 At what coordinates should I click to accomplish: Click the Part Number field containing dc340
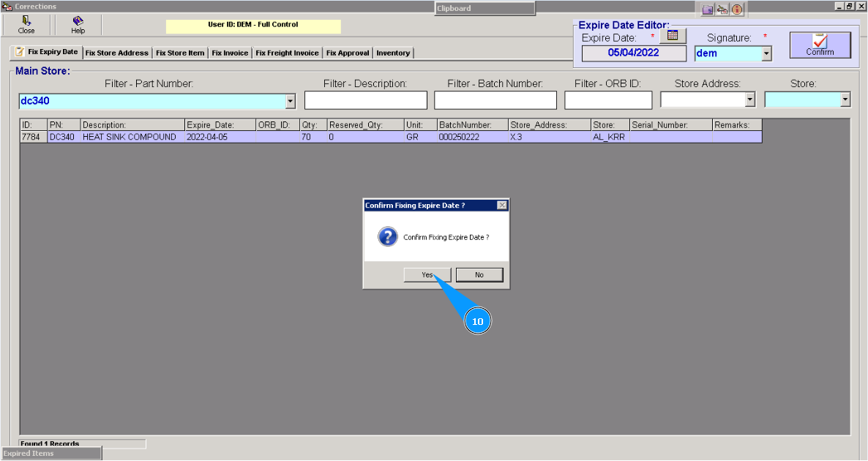[x=153, y=101]
